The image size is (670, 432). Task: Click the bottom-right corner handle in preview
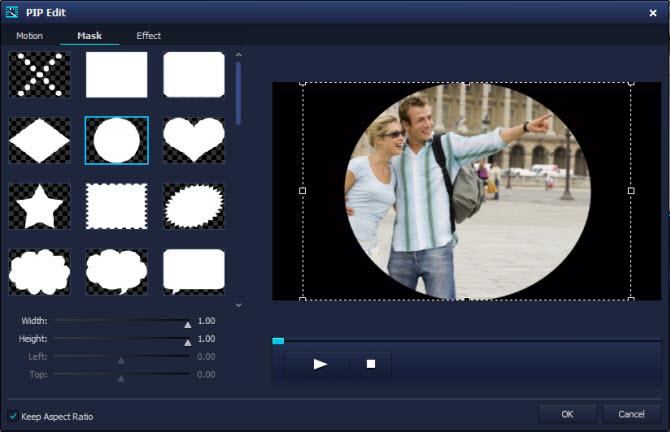(631, 299)
